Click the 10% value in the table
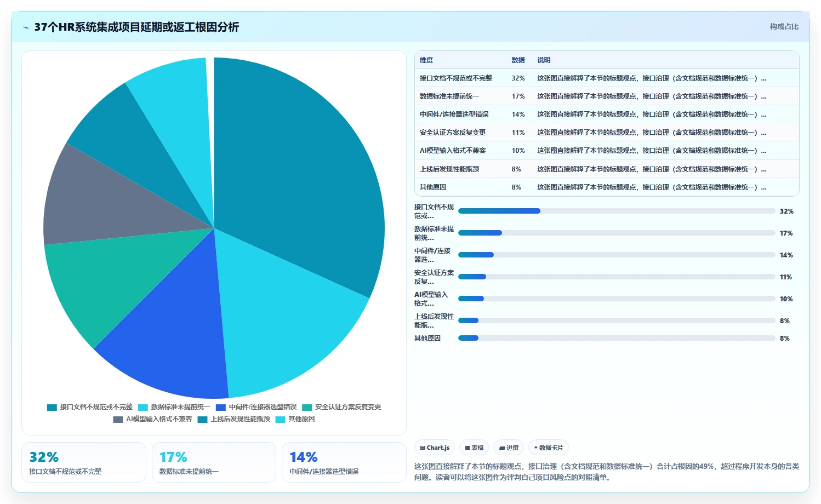The height and width of the screenshot is (504, 821). [x=518, y=151]
